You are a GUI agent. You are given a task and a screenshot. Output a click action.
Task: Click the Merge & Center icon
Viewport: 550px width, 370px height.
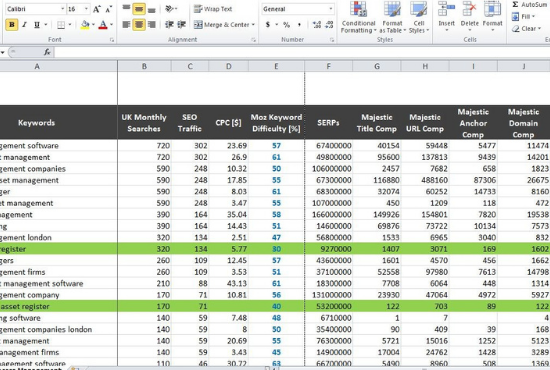click(198, 25)
